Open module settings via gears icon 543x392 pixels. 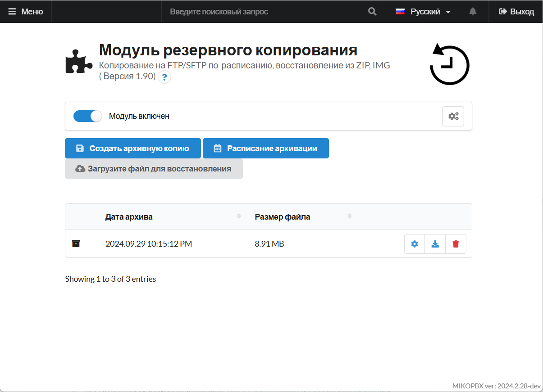pos(453,116)
